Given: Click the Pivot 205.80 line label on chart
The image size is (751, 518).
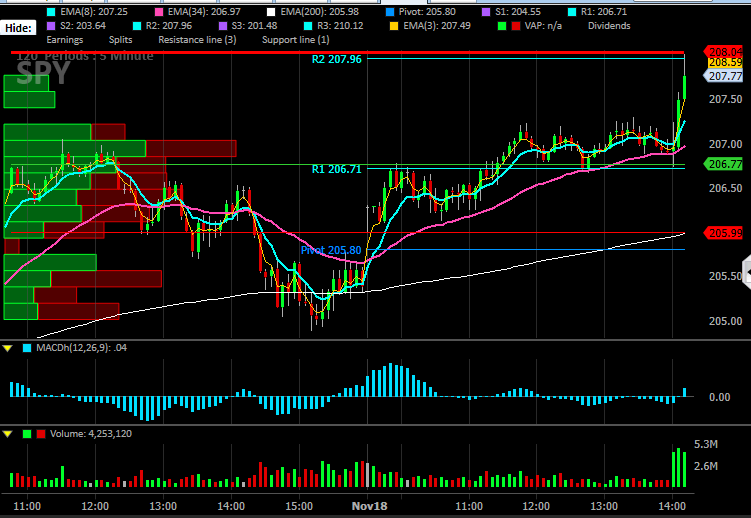Looking at the screenshot, I should pos(331,250).
